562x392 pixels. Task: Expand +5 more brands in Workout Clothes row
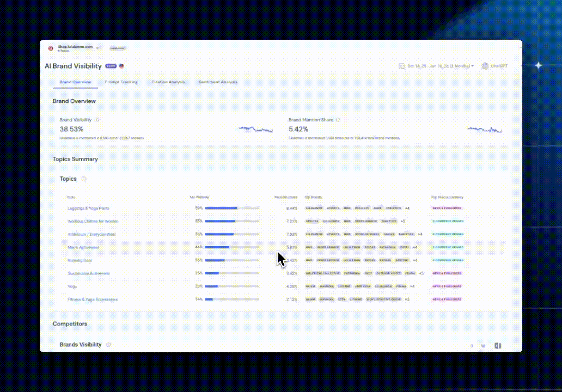point(403,221)
